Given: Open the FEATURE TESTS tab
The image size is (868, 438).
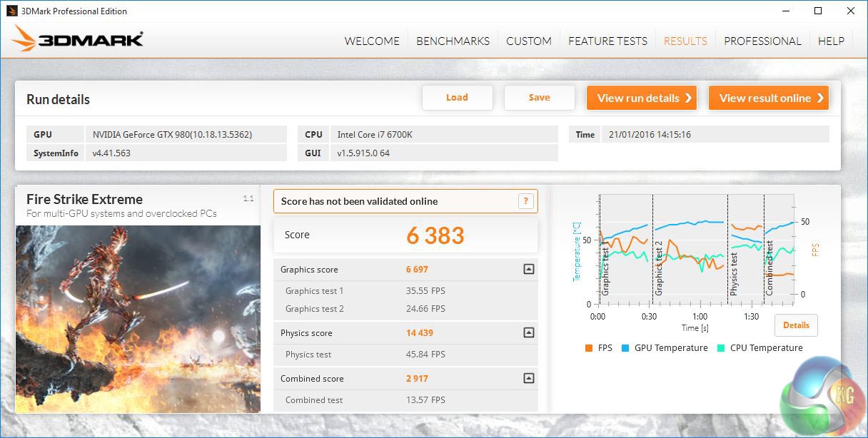Looking at the screenshot, I should [x=607, y=41].
